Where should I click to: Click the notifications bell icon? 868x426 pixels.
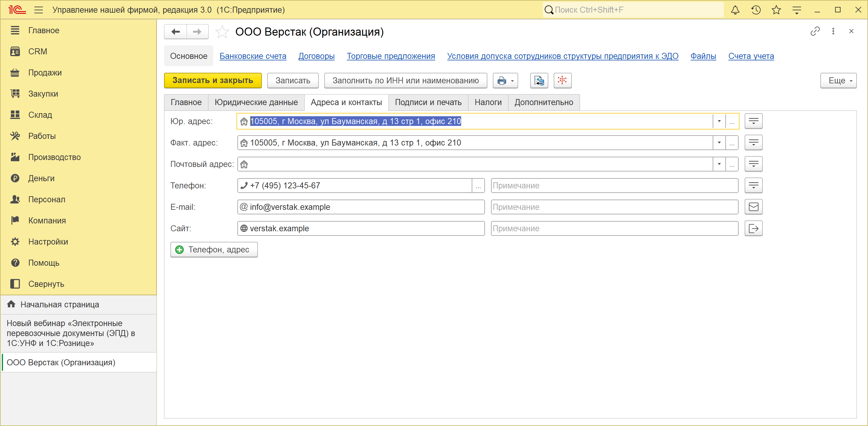coord(735,10)
